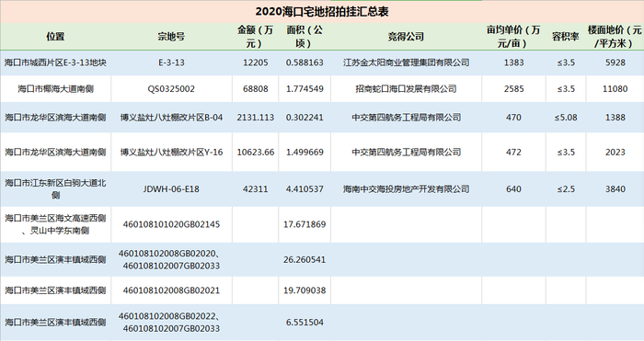This screenshot has height=341, width=644.
Task: Select cell 博义盐灶八灶棚改片区B-04
Action: pos(171,118)
